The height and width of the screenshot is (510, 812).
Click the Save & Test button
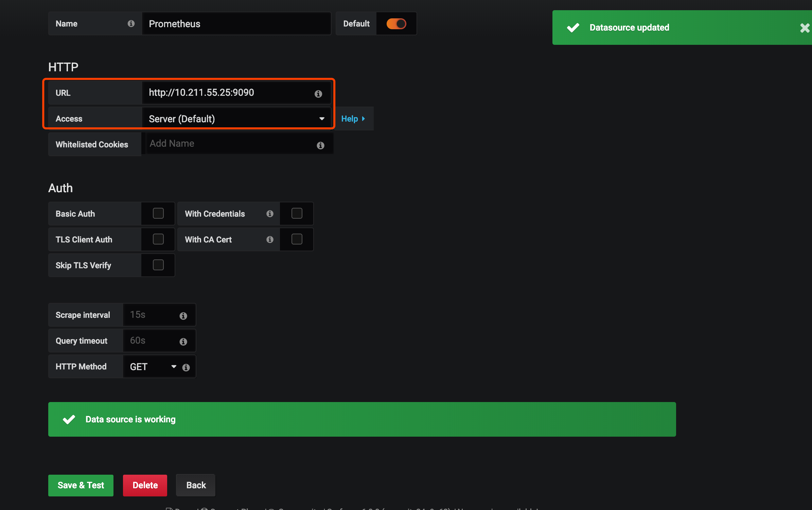coord(81,485)
